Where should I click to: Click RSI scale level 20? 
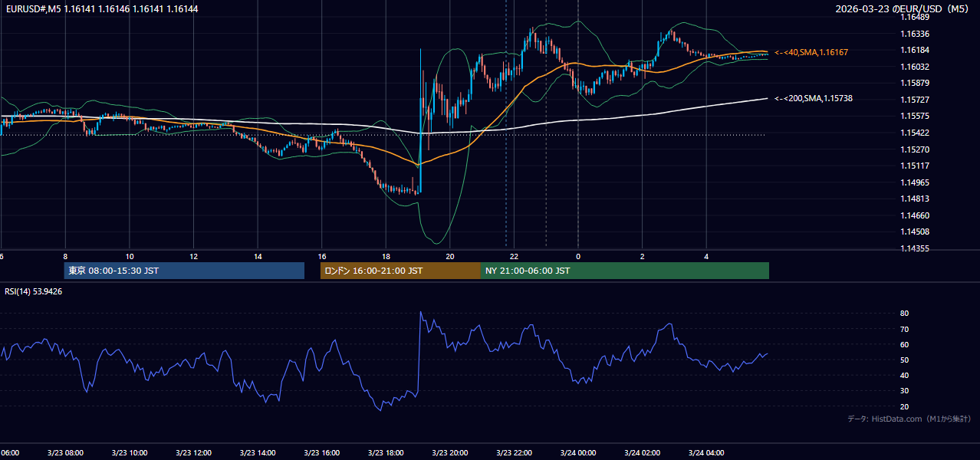(x=904, y=406)
